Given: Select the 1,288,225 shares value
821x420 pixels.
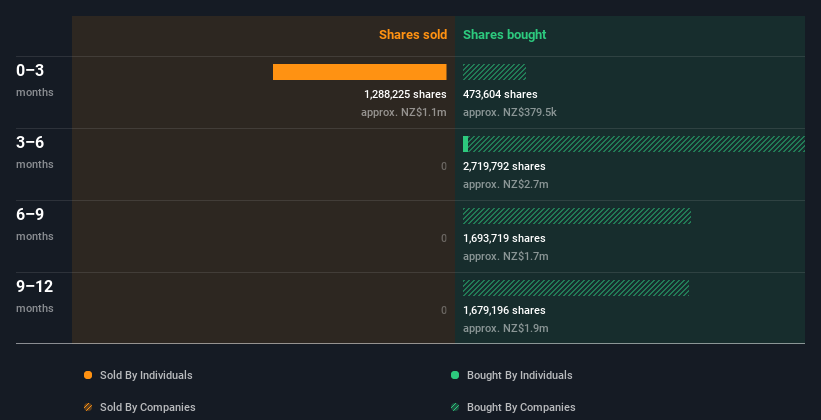Looking at the screenshot, I should pos(405,94).
